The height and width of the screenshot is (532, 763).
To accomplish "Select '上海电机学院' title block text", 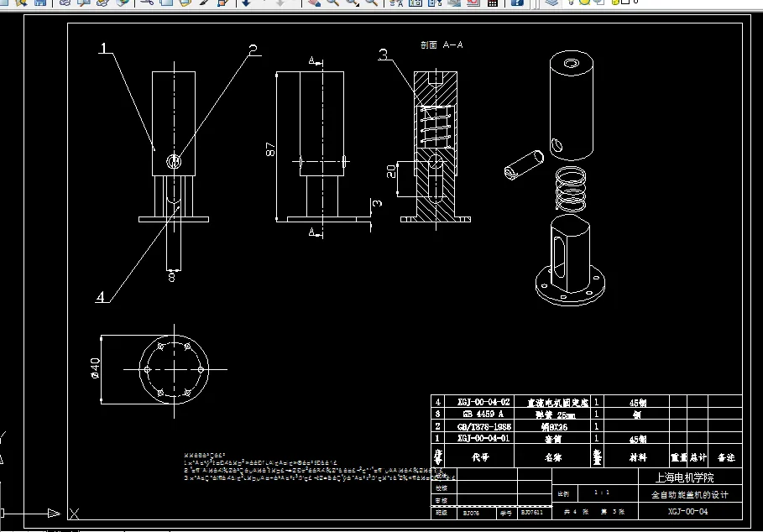I will (684, 477).
